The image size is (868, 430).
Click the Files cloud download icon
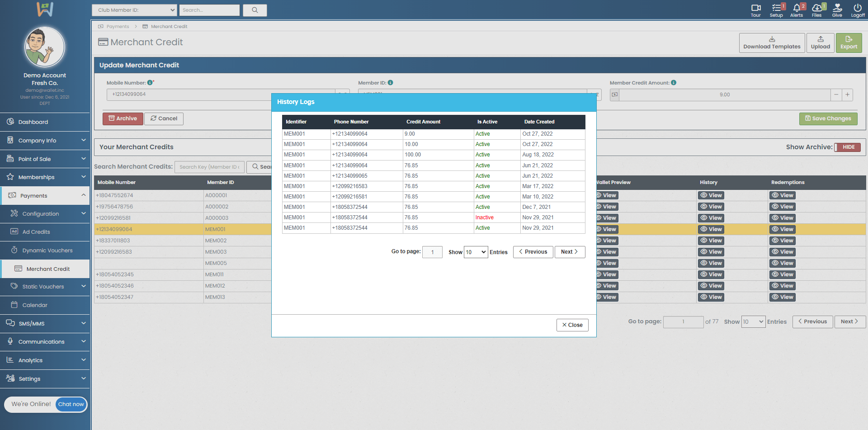click(x=816, y=8)
